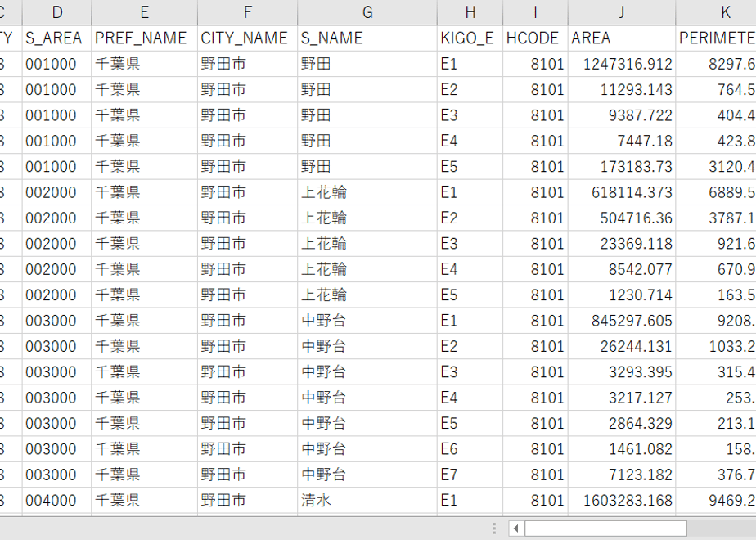Click the CITY_NAME header cell
Image resolution: width=756 pixels, height=540 pixels.
click(247, 38)
